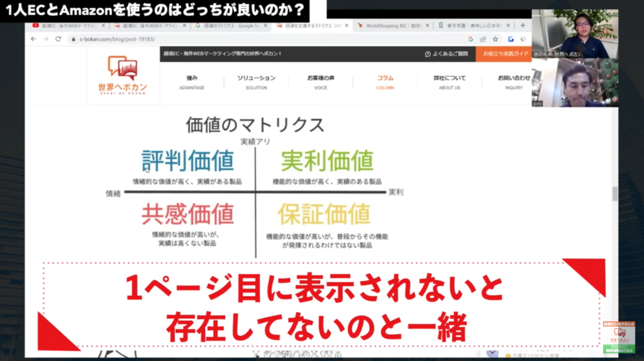Click the address bar URL s-bokan.com
The image size is (644, 361).
click(117, 40)
